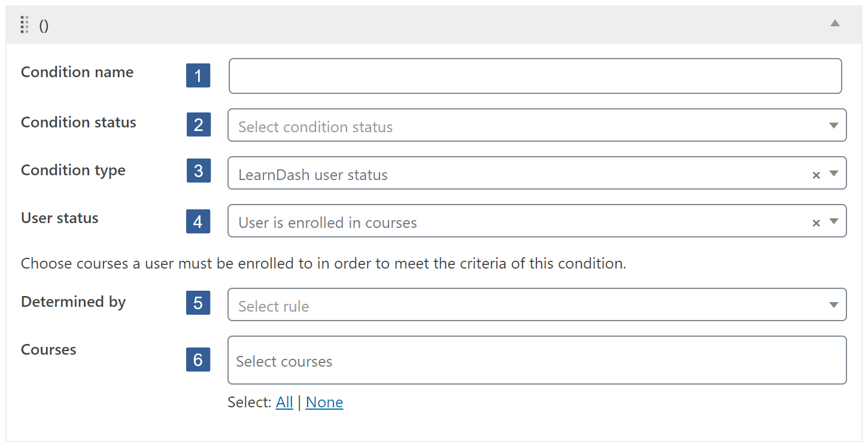Click the () panel header title

point(44,25)
